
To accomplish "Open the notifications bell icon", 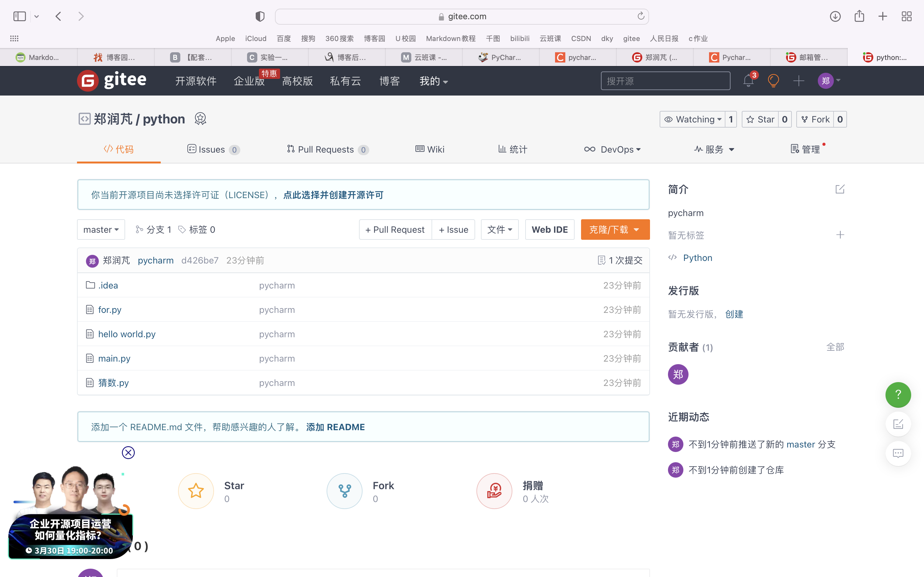I will [x=748, y=81].
